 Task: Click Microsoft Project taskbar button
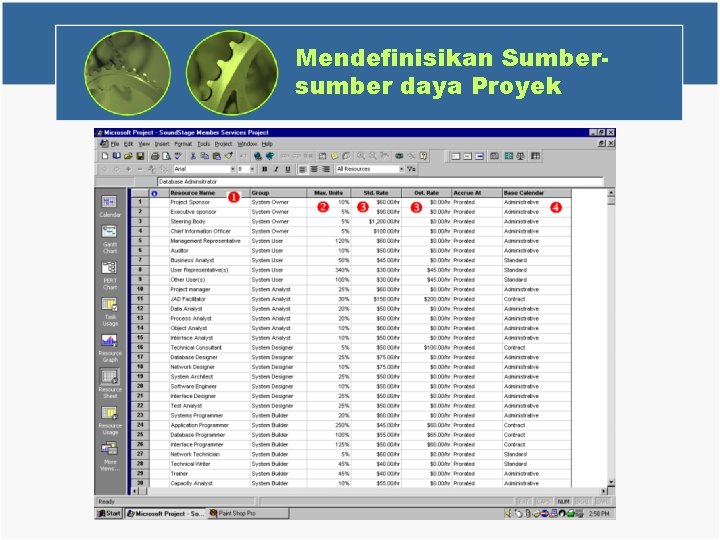[165, 513]
